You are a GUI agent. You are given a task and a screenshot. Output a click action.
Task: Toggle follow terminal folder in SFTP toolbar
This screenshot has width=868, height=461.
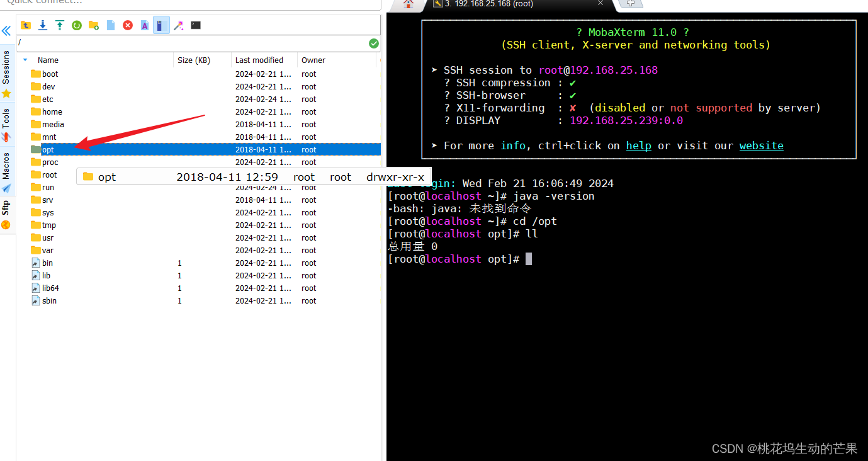(179, 25)
